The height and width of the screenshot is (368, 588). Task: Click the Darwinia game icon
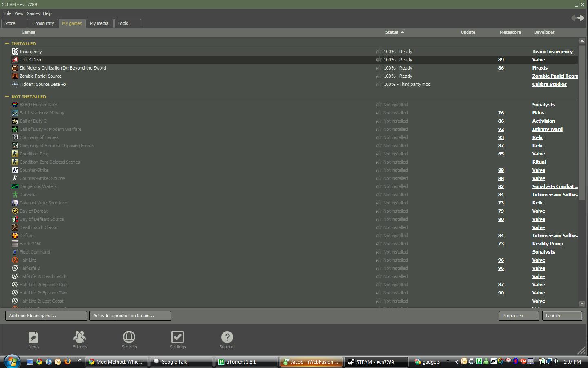15,195
